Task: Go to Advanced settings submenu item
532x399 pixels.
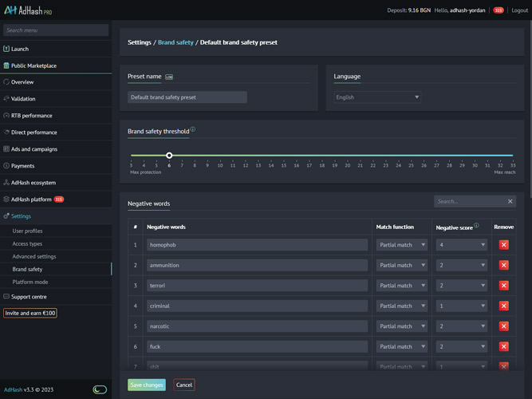Action: (34, 256)
